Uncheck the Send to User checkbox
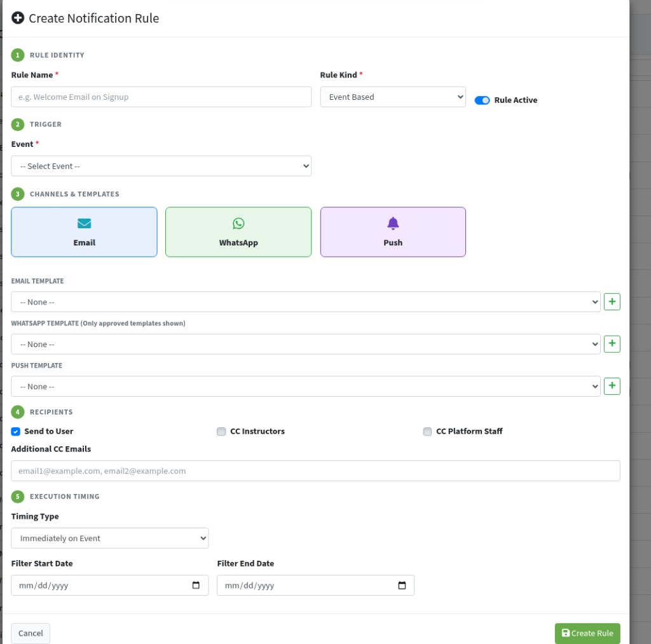 [15, 432]
